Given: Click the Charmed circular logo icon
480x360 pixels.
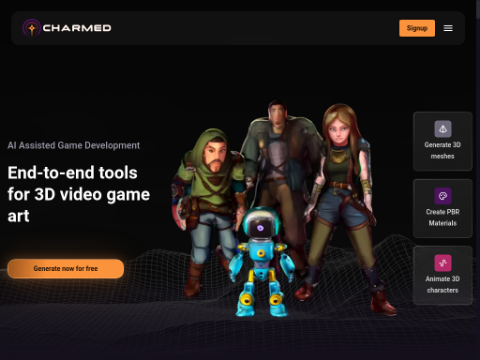Looking at the screenshot, I should point(32,28).
